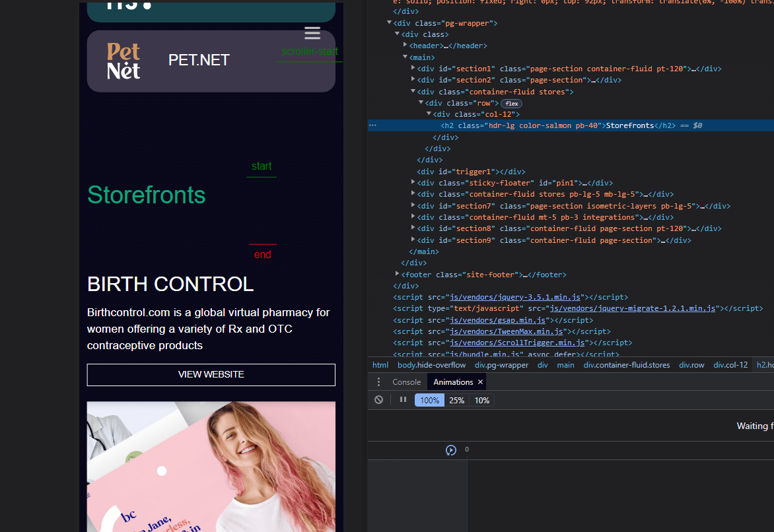
Task: Switch to the Console tab
Action: [406, 382]
